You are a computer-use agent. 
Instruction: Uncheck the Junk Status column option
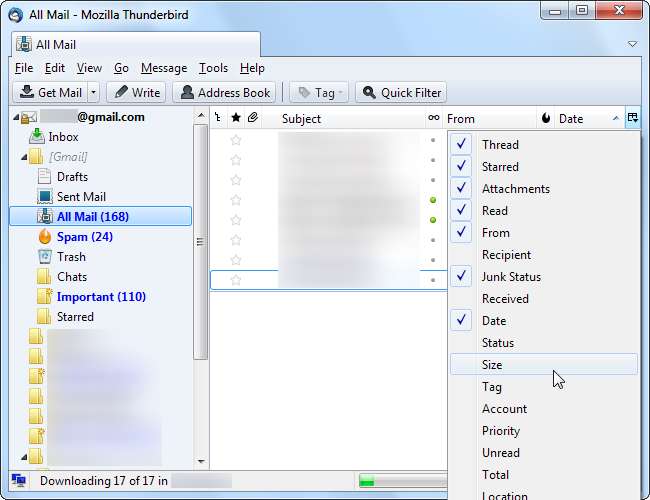(544, 277)
